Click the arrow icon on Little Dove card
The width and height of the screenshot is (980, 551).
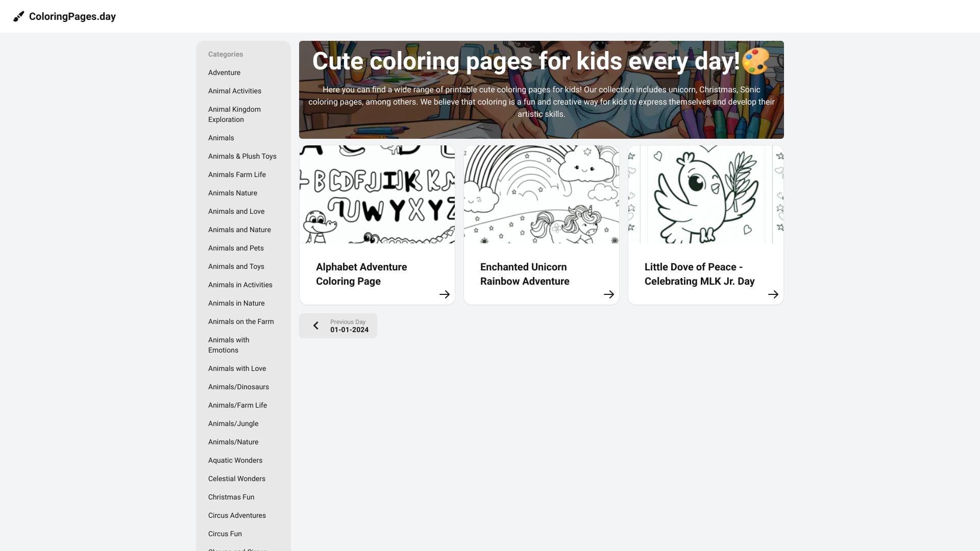click(773, 294)
